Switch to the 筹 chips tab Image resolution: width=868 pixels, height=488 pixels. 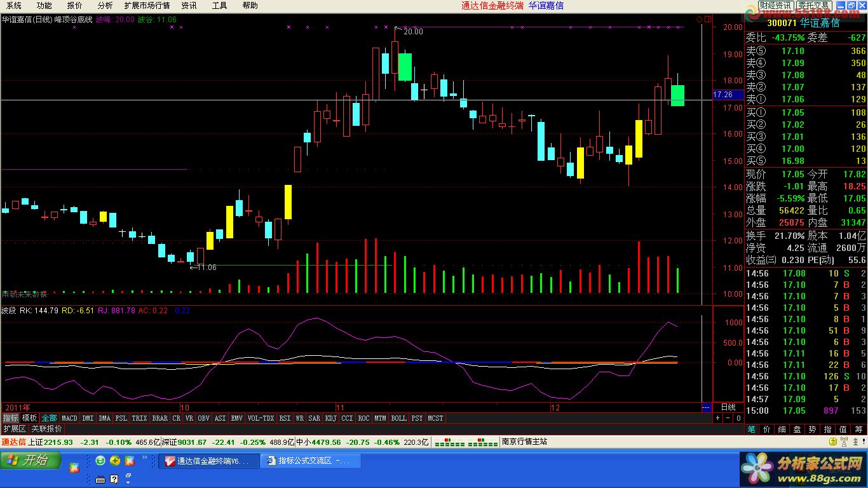point(858,430)
